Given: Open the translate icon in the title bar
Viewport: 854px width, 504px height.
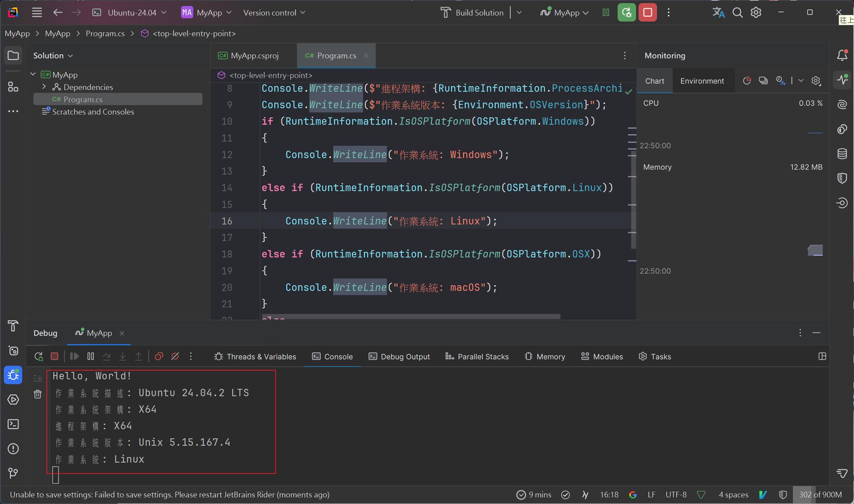Looking at the screenshot, I should (x=718, y=13).
